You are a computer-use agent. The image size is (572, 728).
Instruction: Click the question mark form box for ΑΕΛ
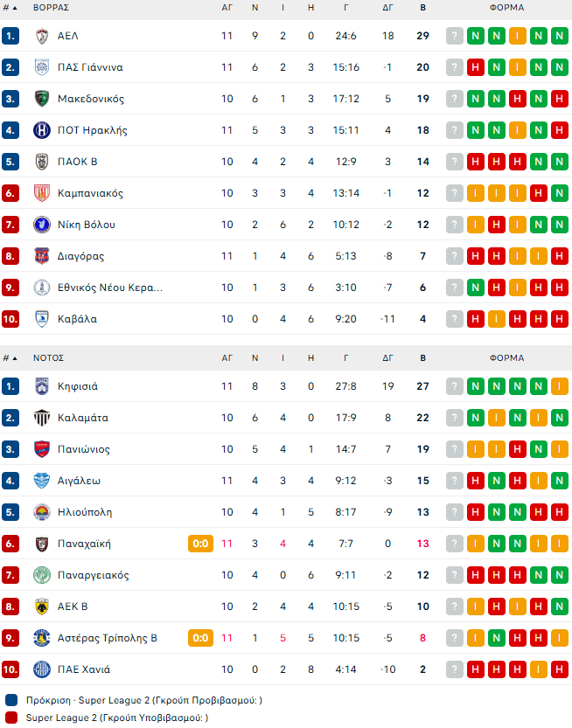455,36
